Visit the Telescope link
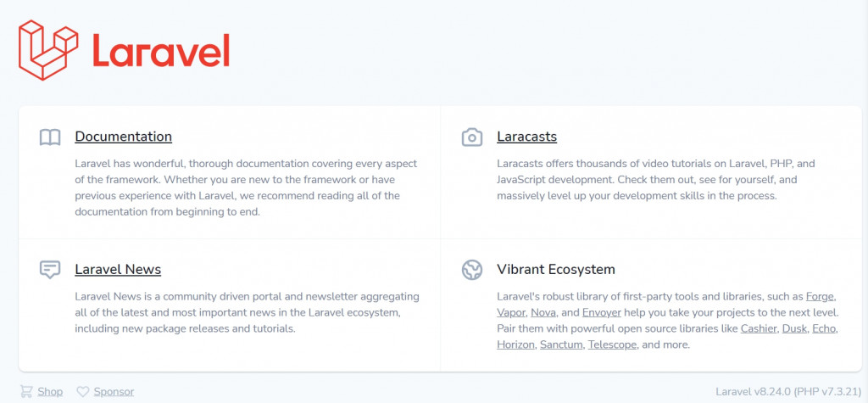The image size is (868, 403). (x=613, y=344)
